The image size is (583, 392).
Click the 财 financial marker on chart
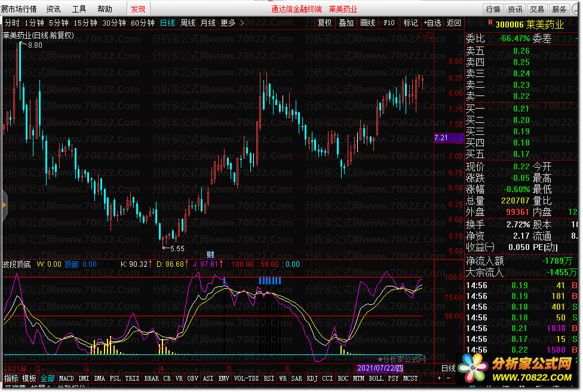click(210, 255)
